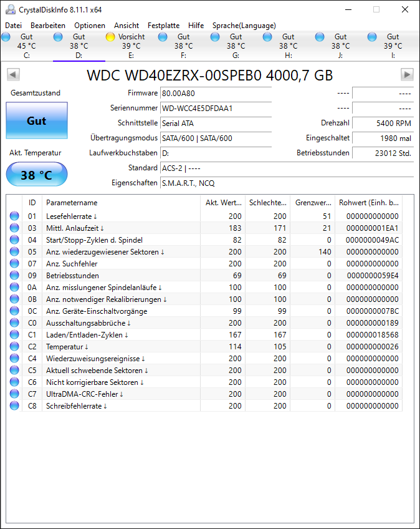Viewport: 420px width, 529px height.
Task: Click status orb of Mittl. Anlaufzeit row
Action: tap(14, 228)
